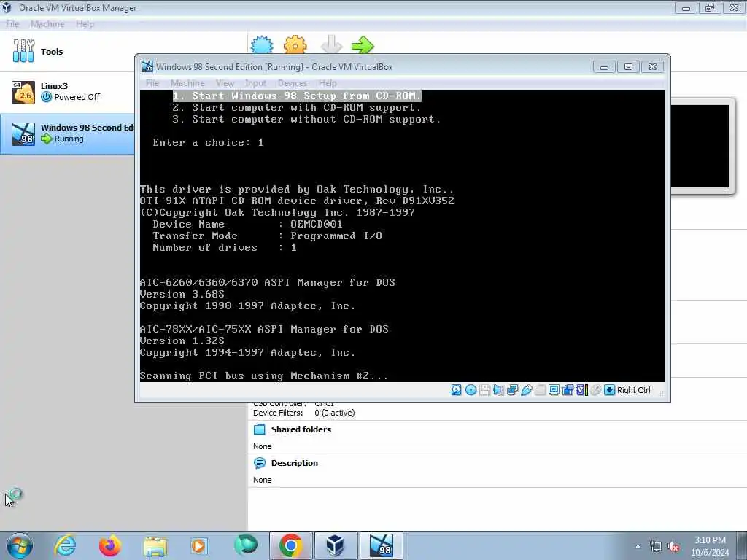Viewport: 747px width, 560px height.
Task: Open the VM window Devices menu
Action: tap(293, 83)
